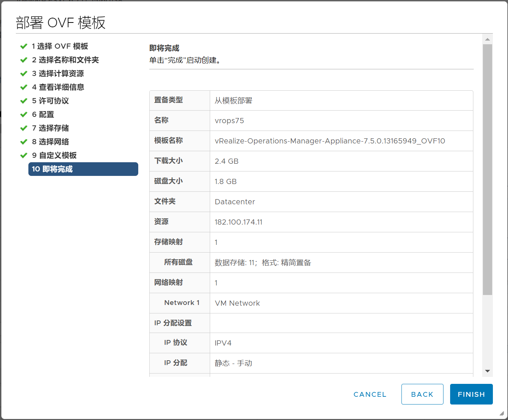508x420 pixels.
Task: Open step 2 选择名称和文件夹
Action: click(x=65, y=60)
